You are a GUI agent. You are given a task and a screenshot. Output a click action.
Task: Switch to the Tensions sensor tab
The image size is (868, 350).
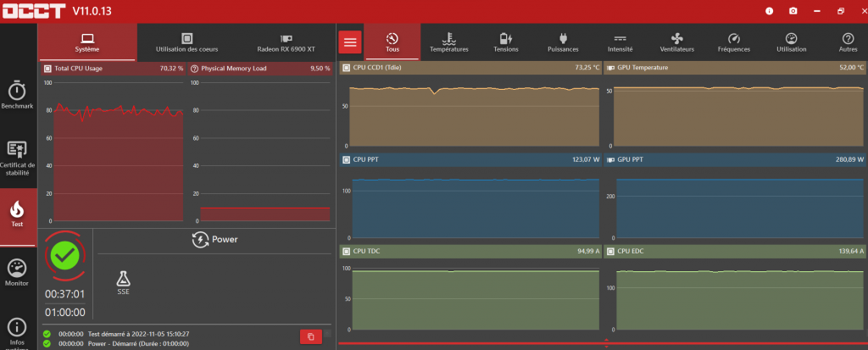coord(506,42)
